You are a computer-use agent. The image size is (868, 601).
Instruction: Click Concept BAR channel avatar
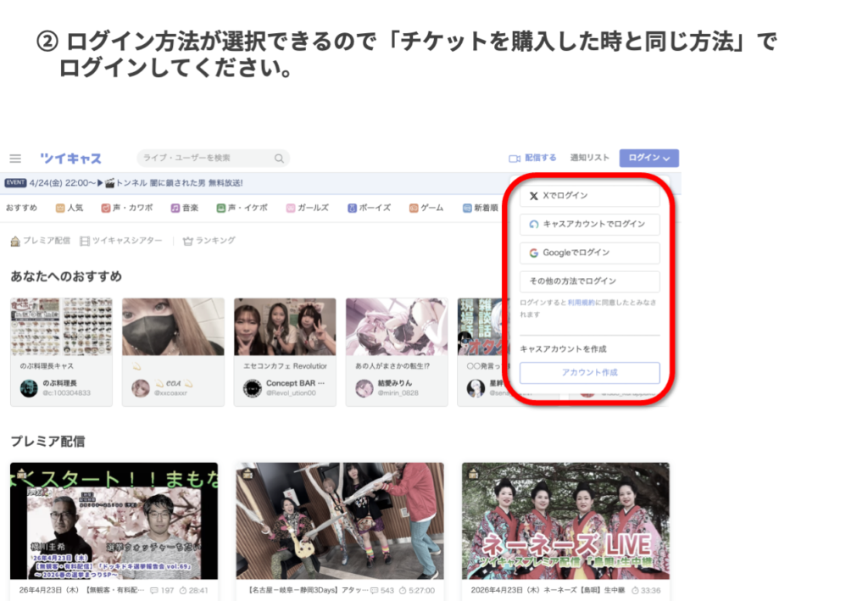252,387
